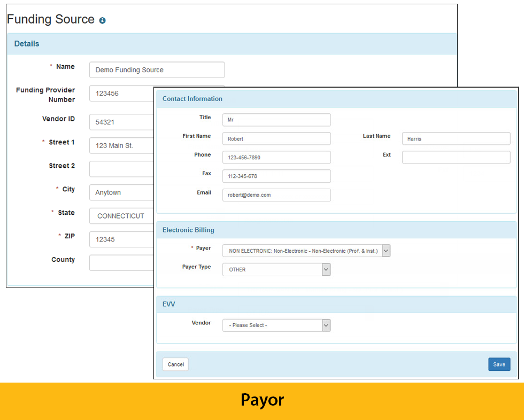Click the empty Street 2 field
The width and height of the screenshot is (524, 420).
pyautogui.click(x=121, y=169)
